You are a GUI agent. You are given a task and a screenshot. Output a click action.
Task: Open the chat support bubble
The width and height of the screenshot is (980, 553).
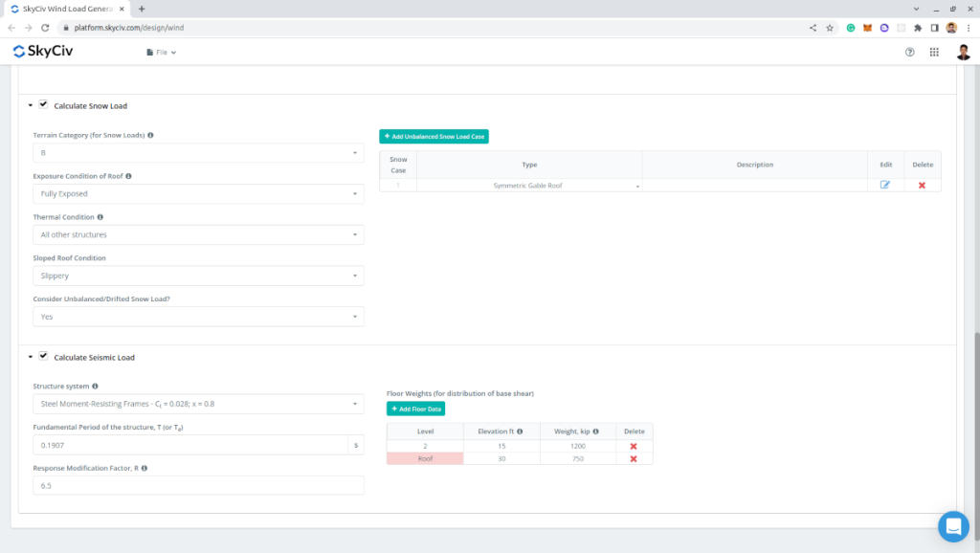pyautogui.click(x=953, y=526)
